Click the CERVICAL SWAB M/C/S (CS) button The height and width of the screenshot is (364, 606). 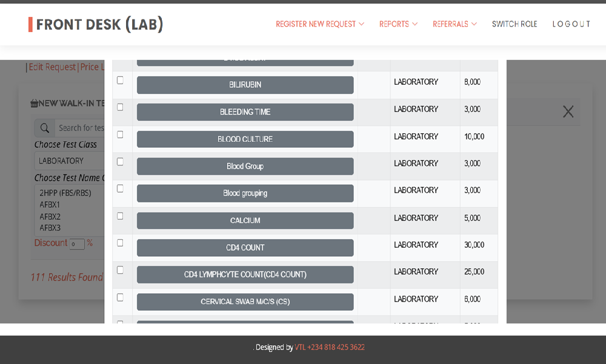click(245, 302)
